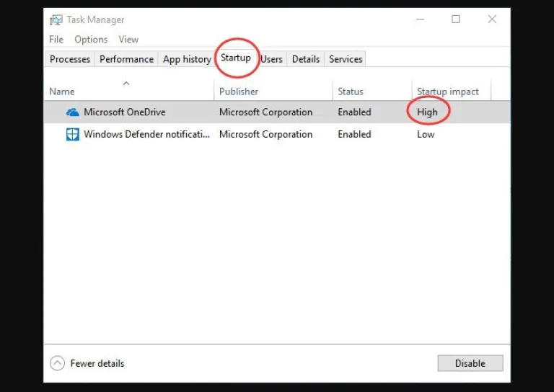Switch to the Services tab
The image size is (554, 392).
pos(346,59)
